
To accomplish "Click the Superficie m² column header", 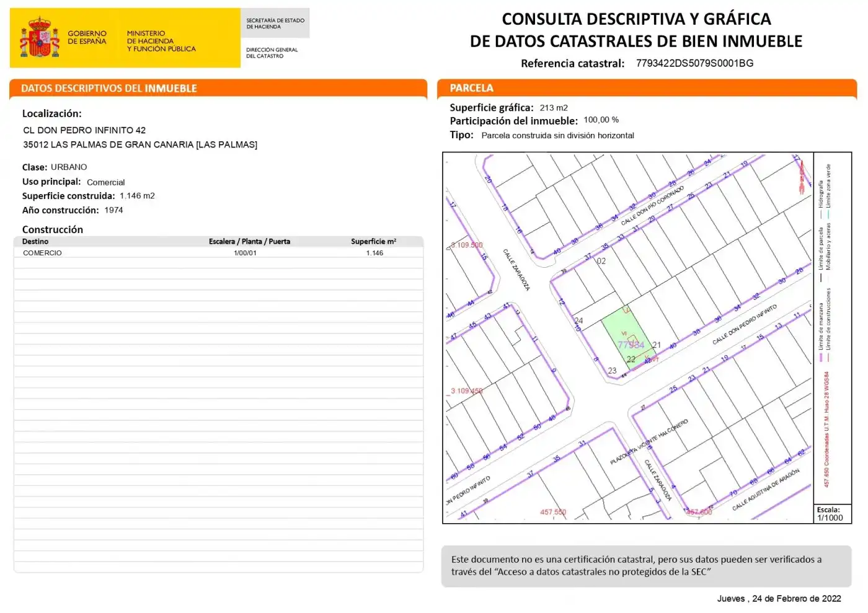I will 373,242.
